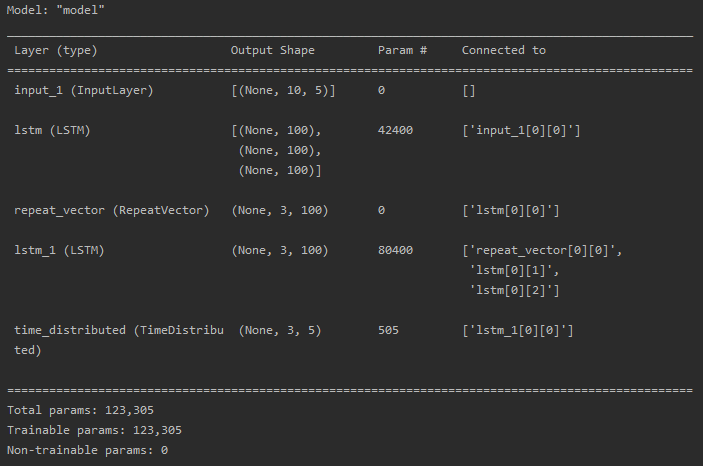Click the param count '80400'
This screenshot has width=703, height=466.
click(395, 250)
